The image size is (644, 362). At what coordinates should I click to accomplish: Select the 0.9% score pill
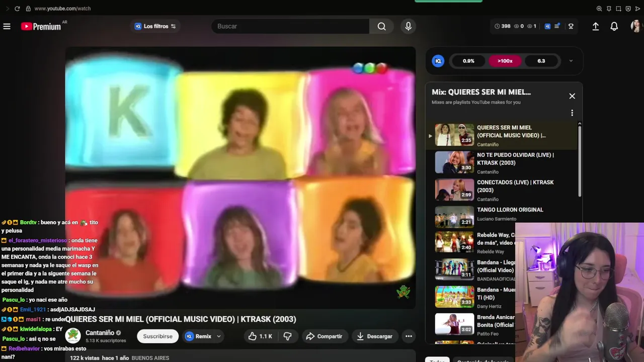coord(468,61)
